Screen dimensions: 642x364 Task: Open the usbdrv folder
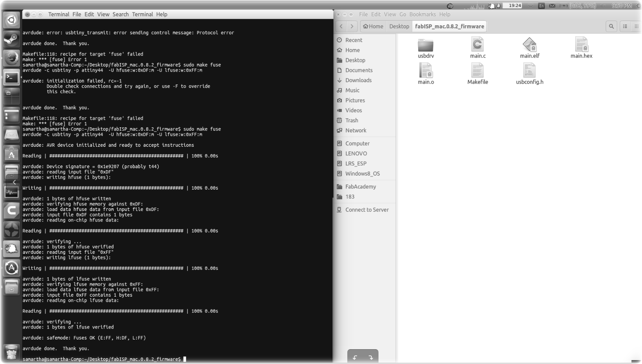coord(426,48)
